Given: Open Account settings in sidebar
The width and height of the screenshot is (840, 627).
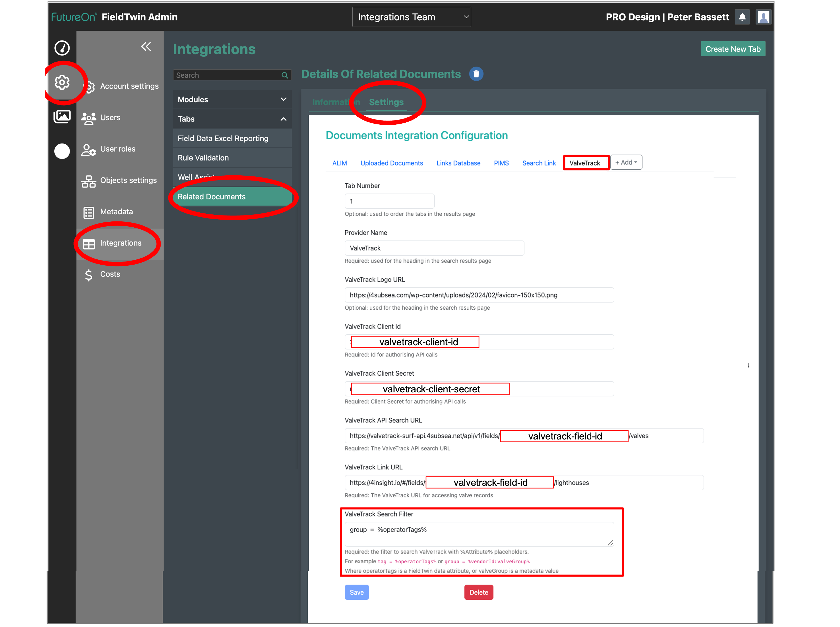Looking at the screenshot, I should coord(129,86).
